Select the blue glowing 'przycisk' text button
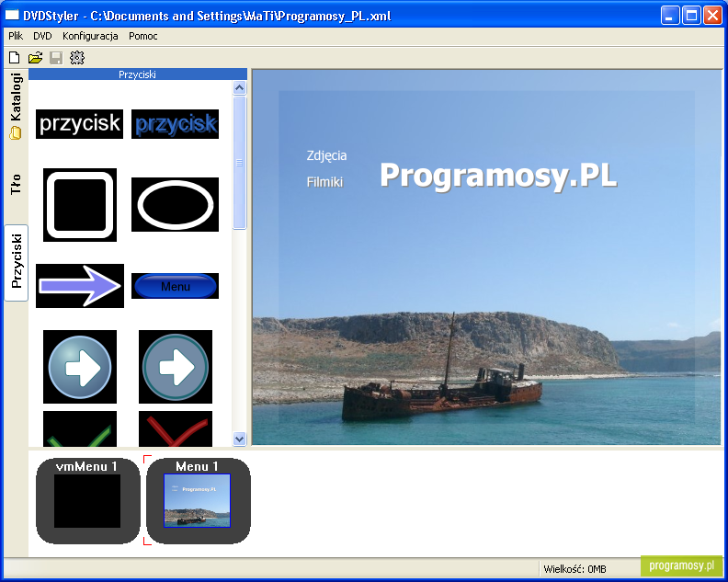This screenshot has height=582, width=728. point(175,124)
